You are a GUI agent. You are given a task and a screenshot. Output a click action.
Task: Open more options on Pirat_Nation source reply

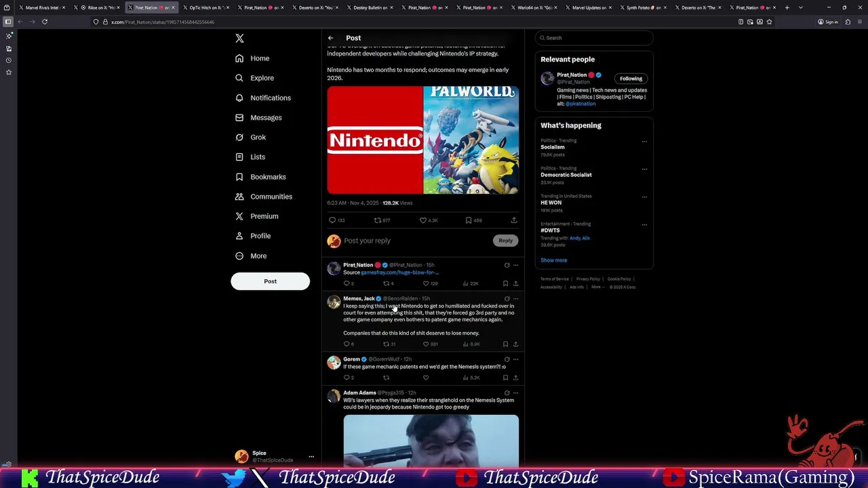[x=515, y=265]
